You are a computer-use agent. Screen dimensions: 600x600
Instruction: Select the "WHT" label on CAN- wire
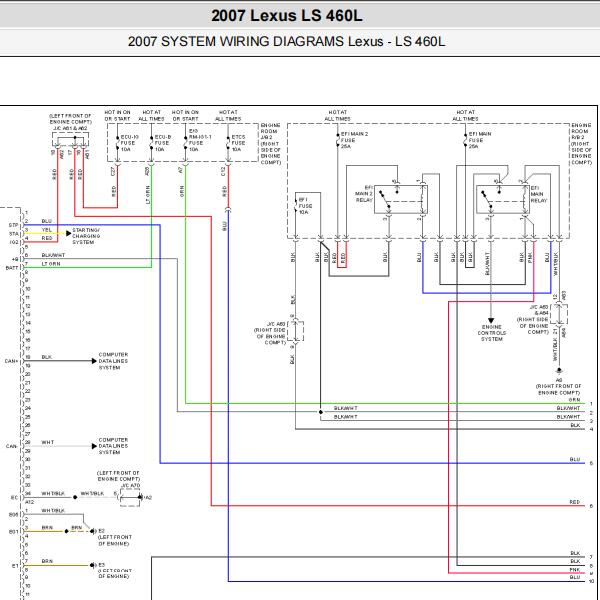48,442
